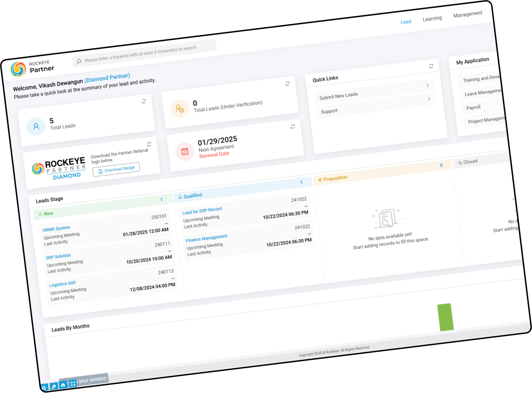The height and width of the screenshot is (393, 532).
Task: Click the Qualified count 1
Action: click(301, 183)
